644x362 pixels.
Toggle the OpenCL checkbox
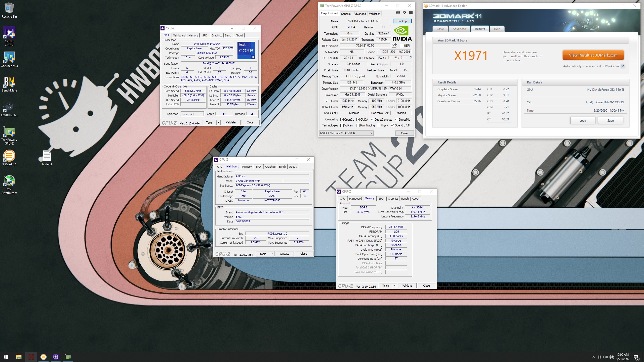point(342,120)
